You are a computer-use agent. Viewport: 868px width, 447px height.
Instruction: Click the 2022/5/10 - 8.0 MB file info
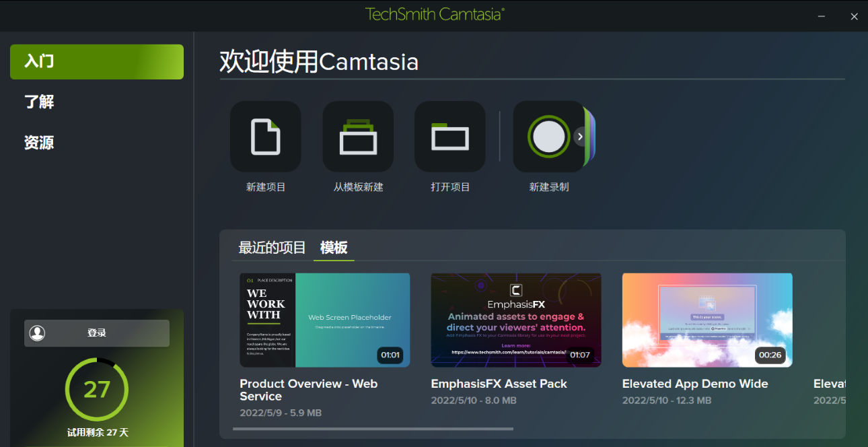pos(474,401)
